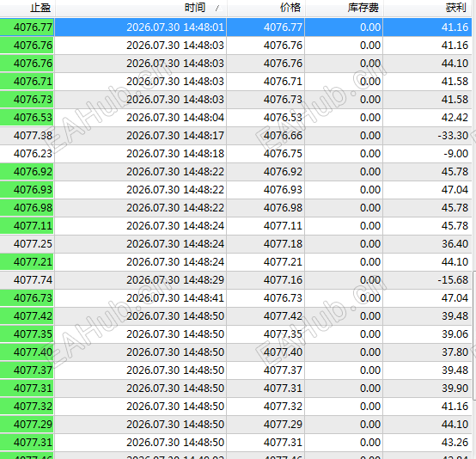Sort by the 获利 column header
Image resolution: width=476 pixels, height=459 pixels.
pos(428,8)
